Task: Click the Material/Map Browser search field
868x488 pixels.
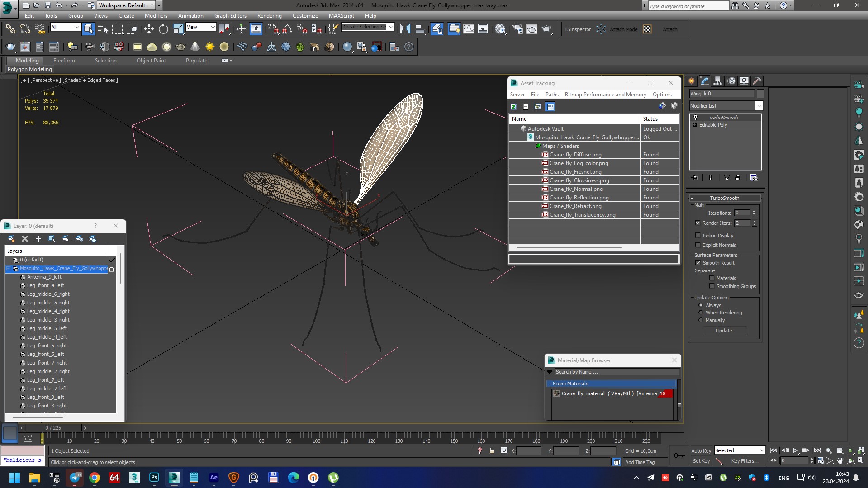Action: pyautogui.click(x=617, y=372)
